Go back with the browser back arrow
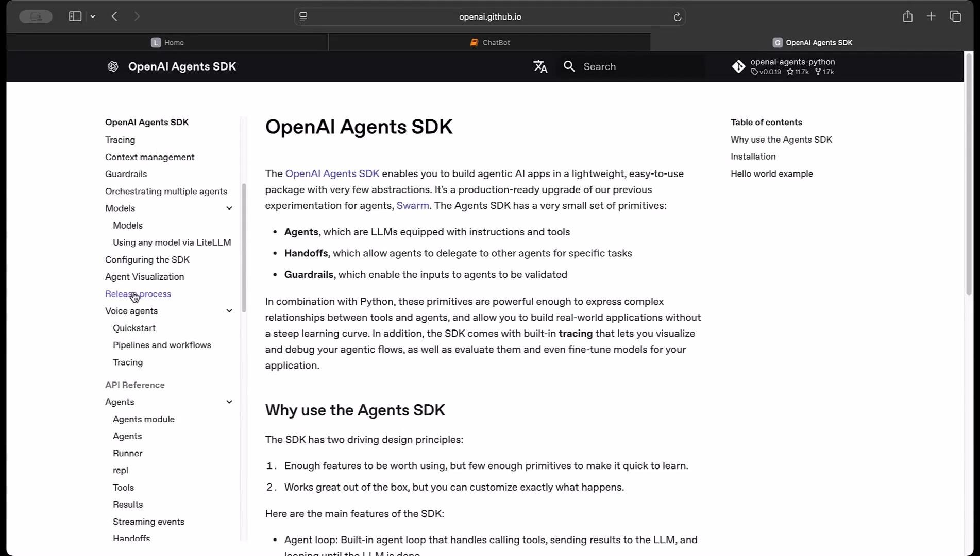The height and width of the screenshot is (556, 980). coord(114,16)
